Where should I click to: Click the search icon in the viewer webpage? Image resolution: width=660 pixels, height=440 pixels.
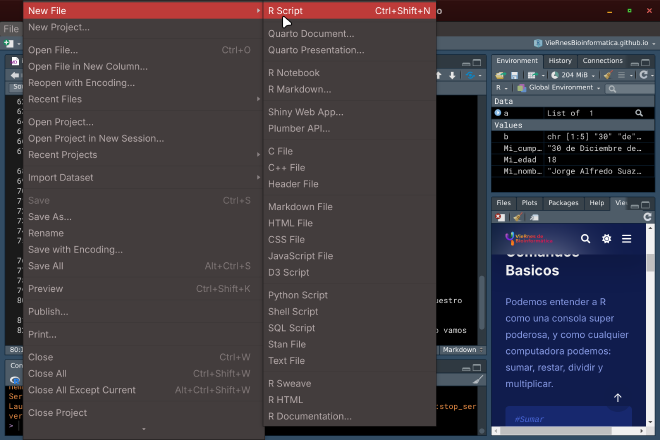pyautogui.click(x=585, y=239)
